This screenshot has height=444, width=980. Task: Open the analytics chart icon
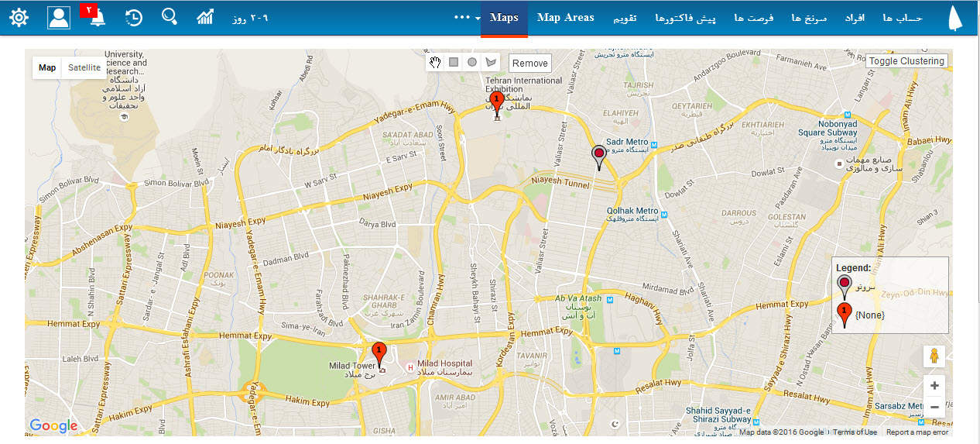pyautogui.click(x=205, y=17)
